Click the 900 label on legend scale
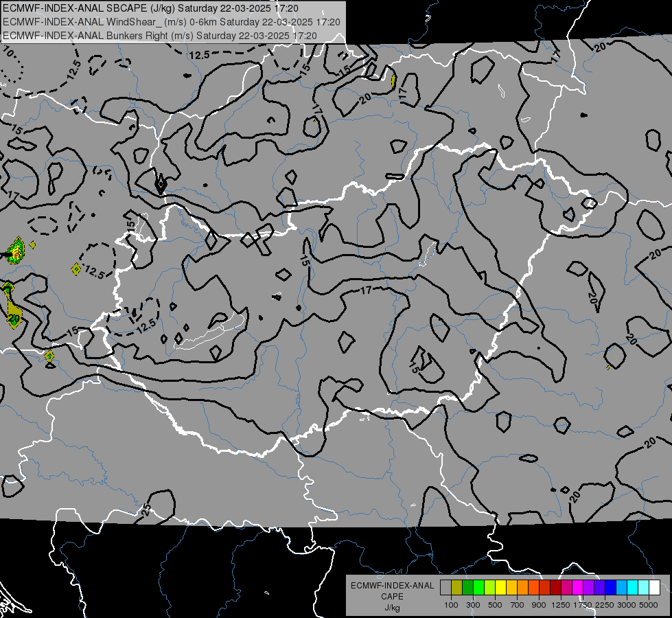 [539, 605]
